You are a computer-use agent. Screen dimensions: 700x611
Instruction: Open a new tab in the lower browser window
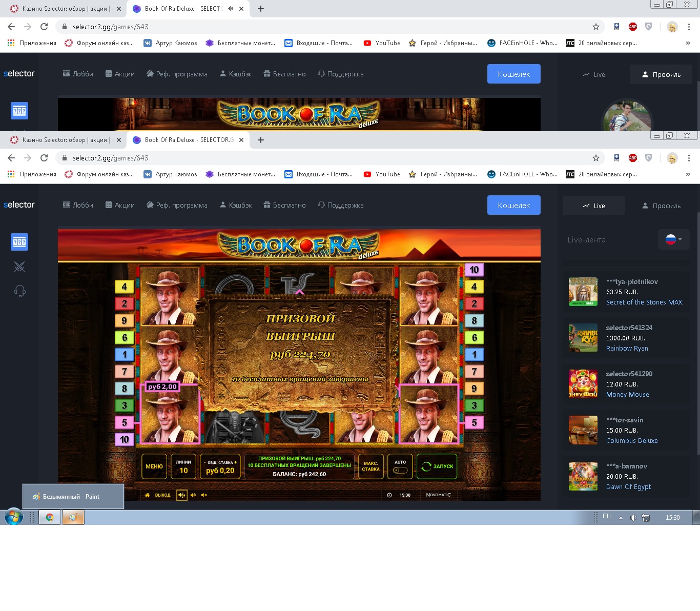[x=261, y=140]
